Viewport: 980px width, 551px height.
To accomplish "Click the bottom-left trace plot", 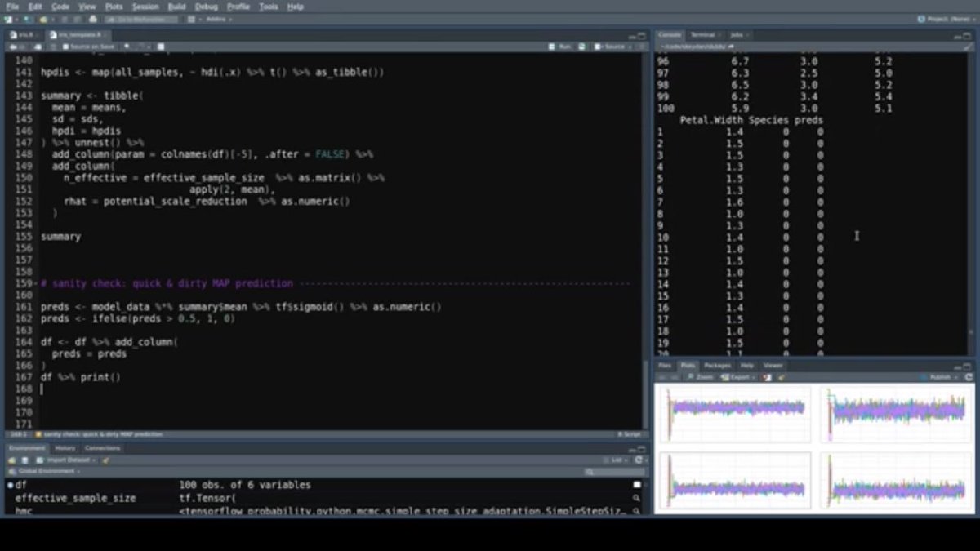I will (x=735, y=481).
